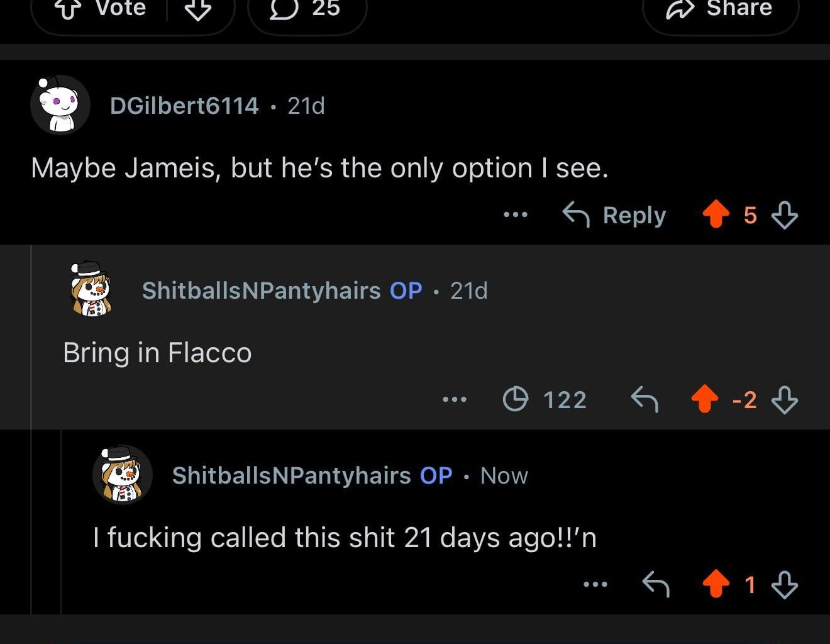This screenshot has width=830, height=644.
Task: Tap DGilbert6114's snoo avatar
Action: tap(60, 104)
